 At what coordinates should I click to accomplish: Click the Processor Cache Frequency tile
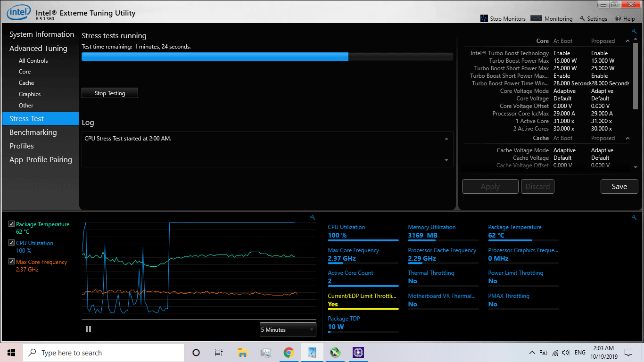443,255
